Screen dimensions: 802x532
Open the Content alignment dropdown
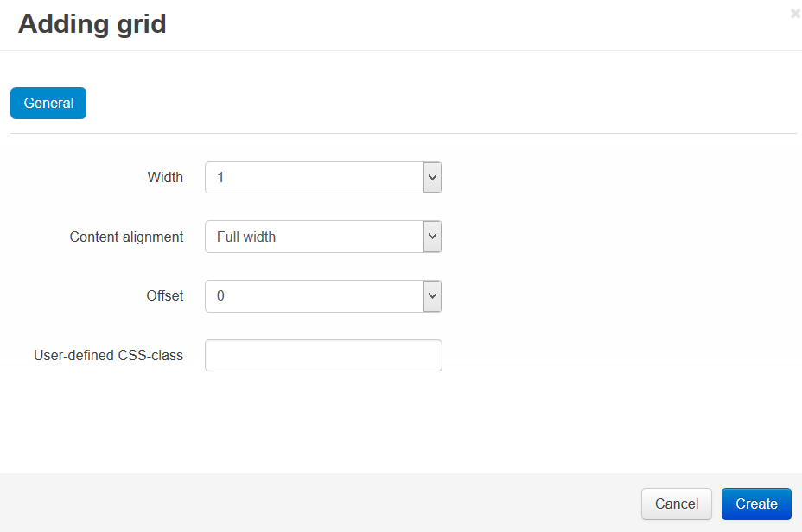[323, 237]
